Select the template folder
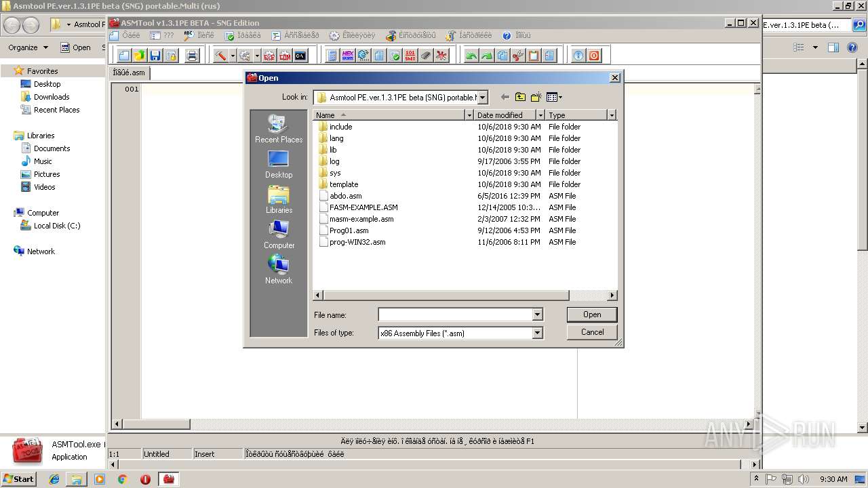This screenshot has height=488, width=868. (x=338, y=184)
